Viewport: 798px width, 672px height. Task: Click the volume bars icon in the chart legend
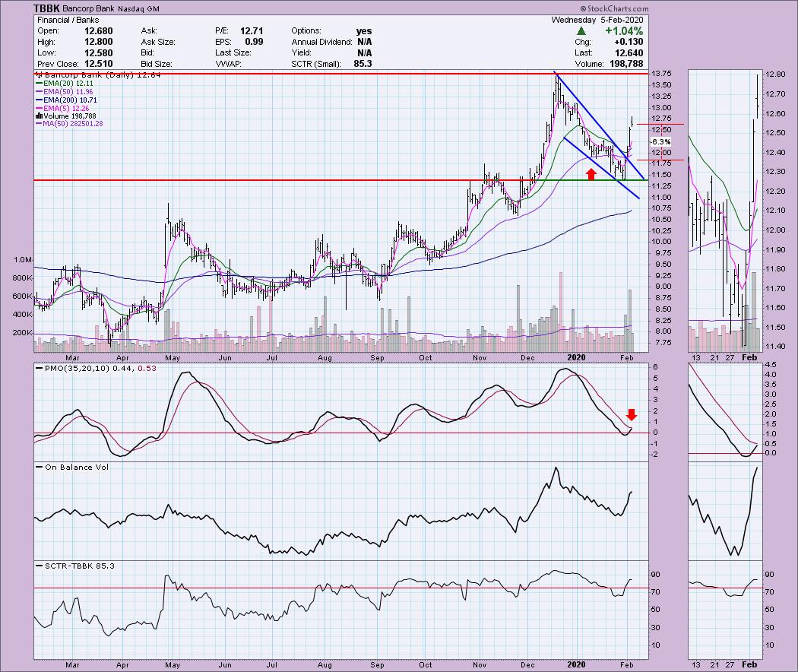39,116
